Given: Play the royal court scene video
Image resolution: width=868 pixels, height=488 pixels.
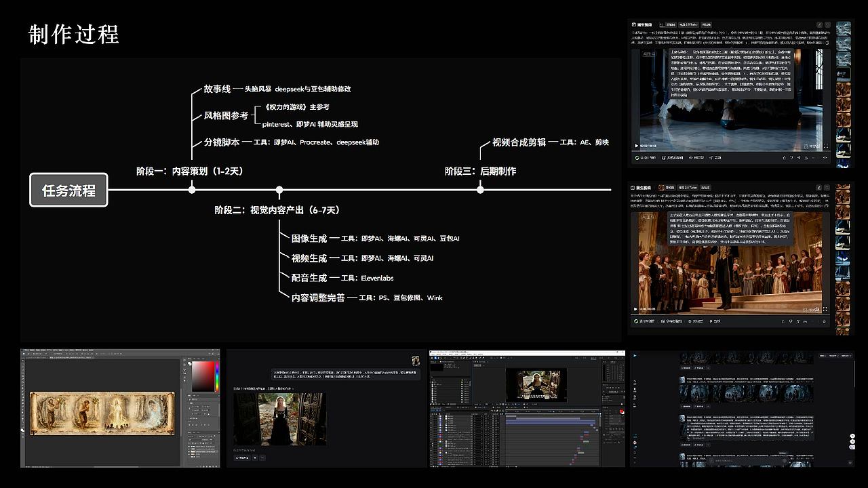Looking at the screenshot, I should 636,309.
